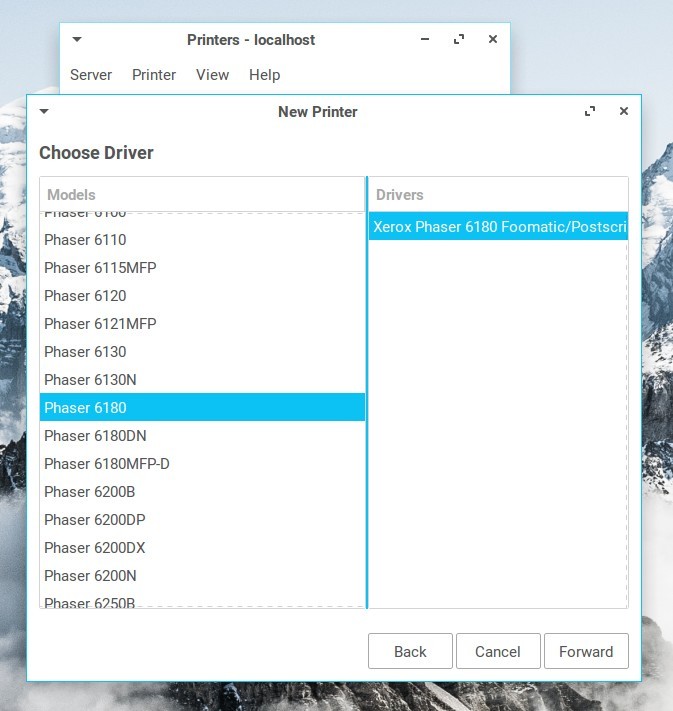Viewport: 673px width, 711px height.
Task: Minimize the Printers - localhost window
Action: (425, 40)
